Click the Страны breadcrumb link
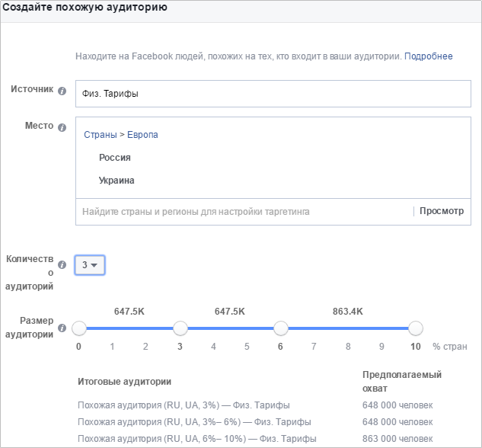Viewport: 482px width, 448px height. [x=99, y=135]
